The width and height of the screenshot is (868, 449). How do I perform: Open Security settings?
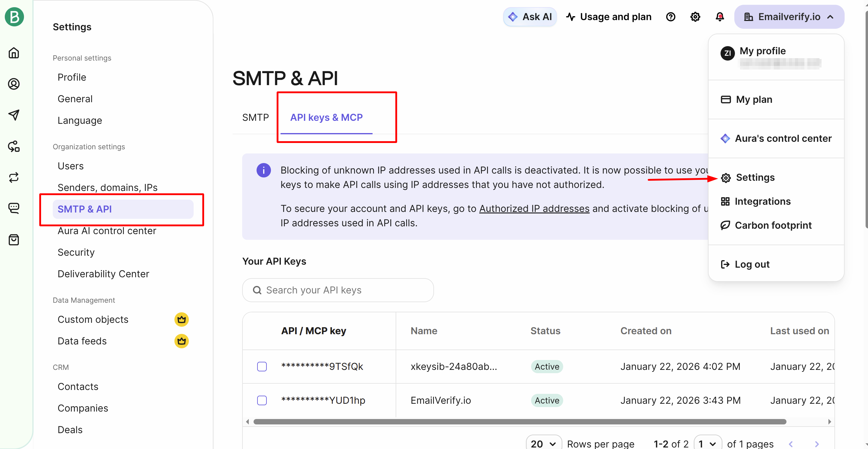[x=76, y=252]
